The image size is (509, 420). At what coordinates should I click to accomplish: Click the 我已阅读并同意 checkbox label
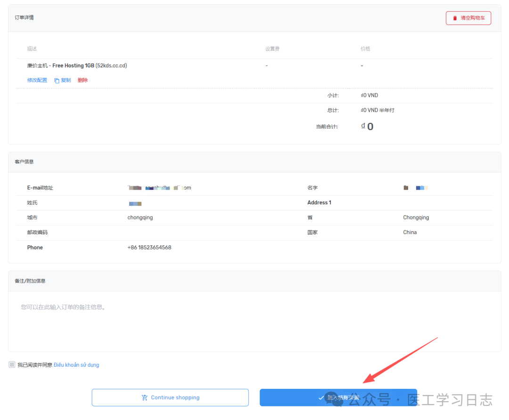point(35,365)
